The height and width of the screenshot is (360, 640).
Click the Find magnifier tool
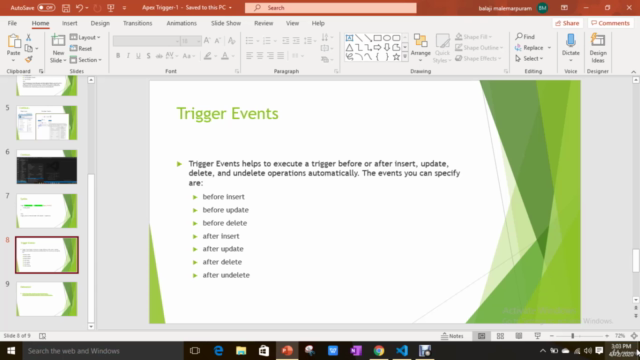click(x=525, y=37)
